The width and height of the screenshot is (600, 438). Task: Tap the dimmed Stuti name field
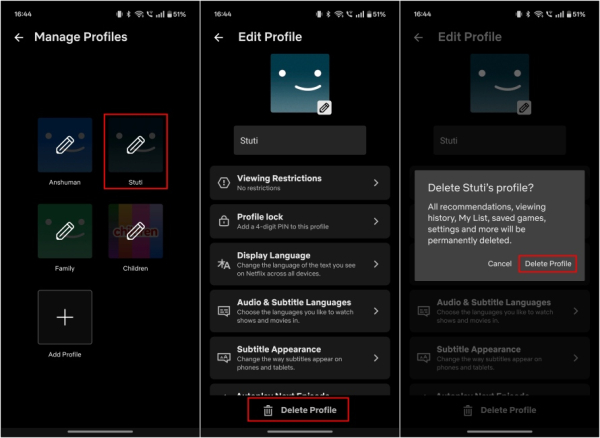click(x=499, y=140)
